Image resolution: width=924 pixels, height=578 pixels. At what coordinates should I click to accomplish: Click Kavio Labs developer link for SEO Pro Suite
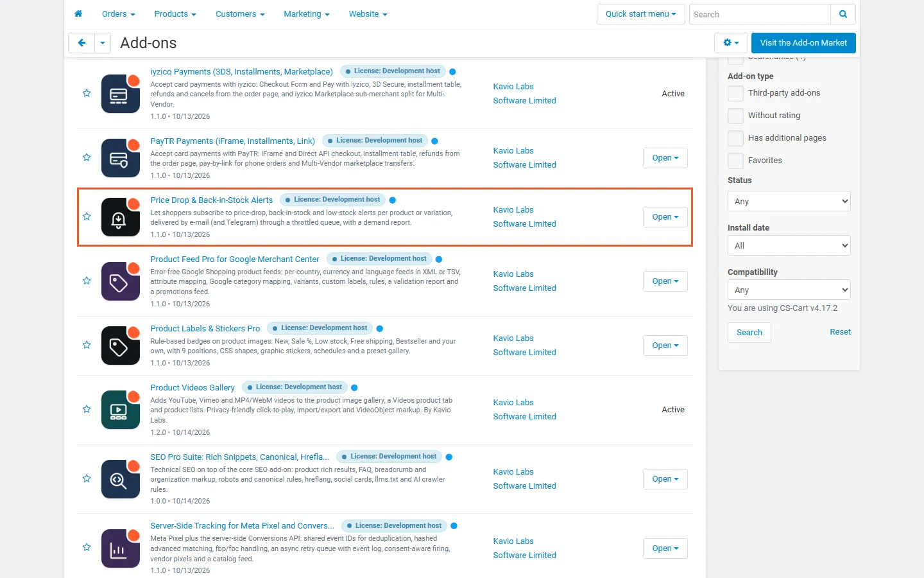(x=525, y=479)
